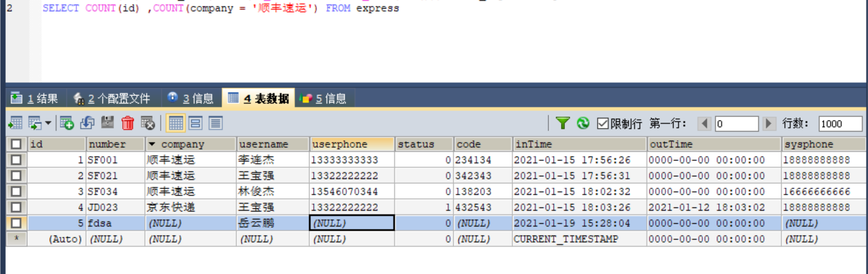The width and height of the screenshot is (868, 274).
Task: Check the row checkbox for SF021
Action: (16, 176)
